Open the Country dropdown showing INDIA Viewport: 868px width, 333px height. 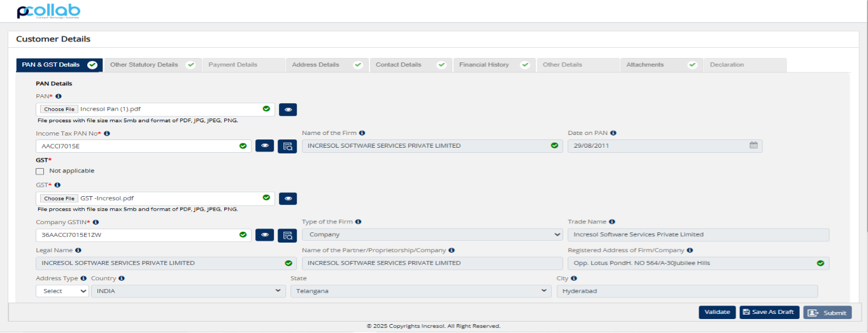pos(189,291)
